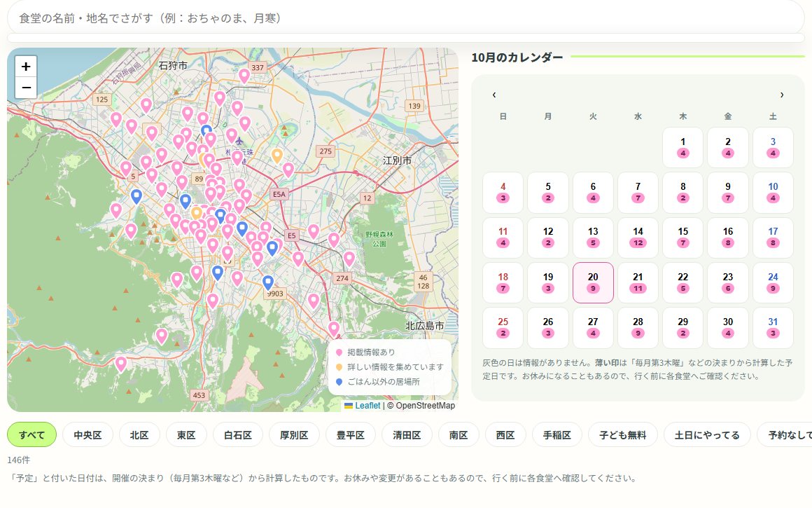Filter by 東区

pyautogui.click(x=186, y=435)
